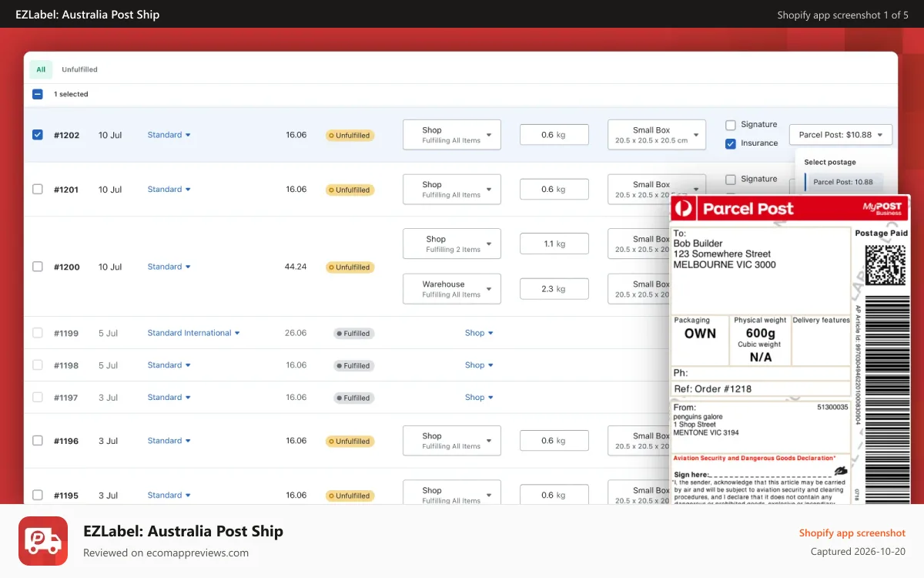Image resolution: width=924 pixels, height=578 pixels.
Task: Click the '600g' physical weight value
Action: (x=760, y=333)
